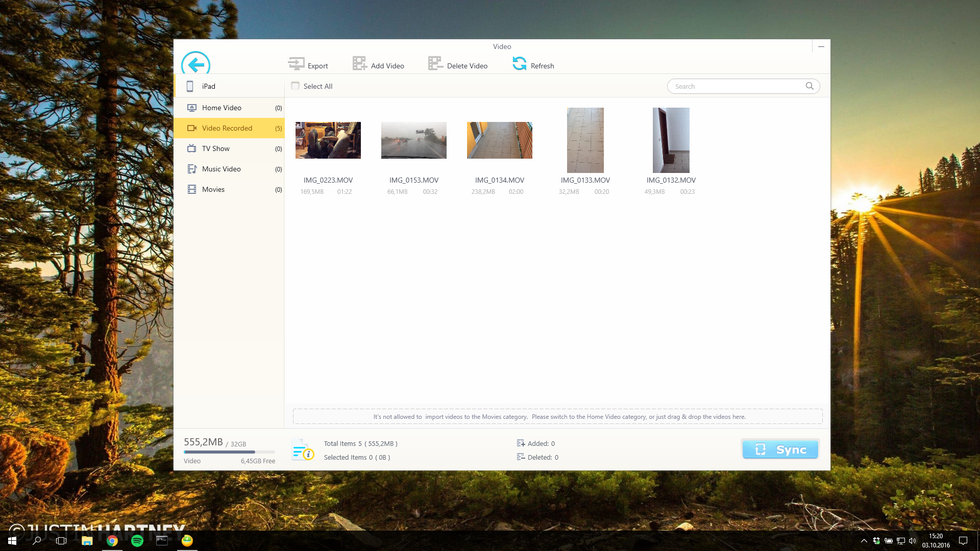Click the Export icon in toolbar

296,64
